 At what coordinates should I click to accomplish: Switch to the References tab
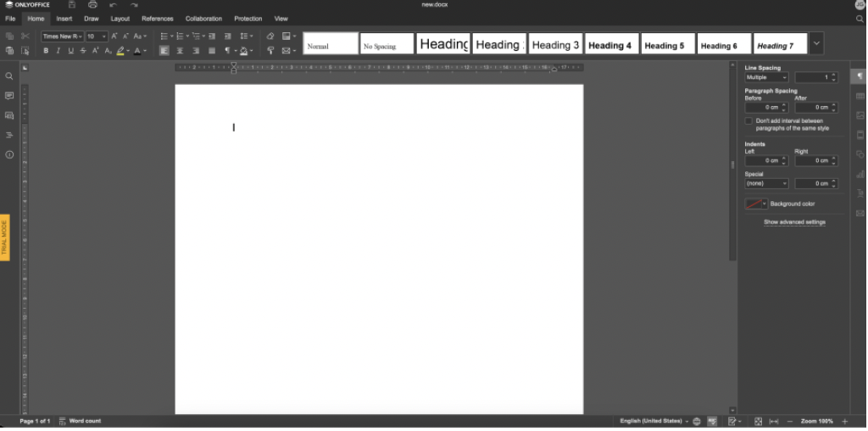pos(157,19)
